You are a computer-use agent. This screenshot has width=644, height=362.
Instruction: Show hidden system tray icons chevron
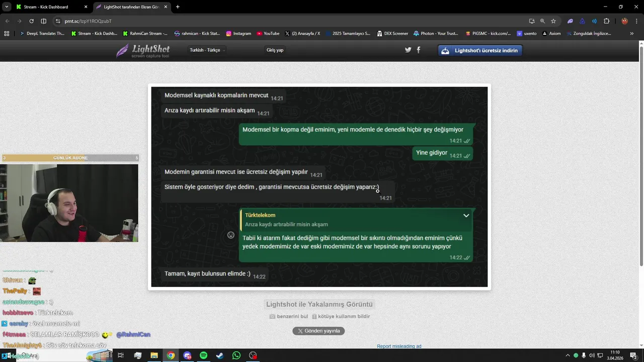[x=568, y=355]
